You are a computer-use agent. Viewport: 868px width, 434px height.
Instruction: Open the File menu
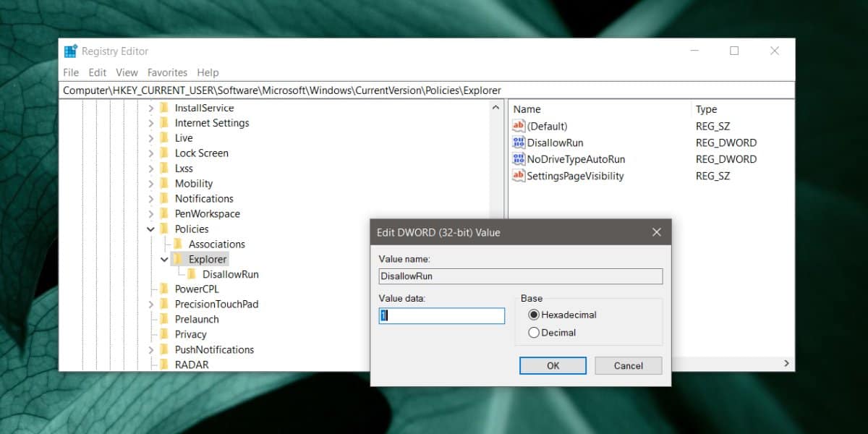71,72
